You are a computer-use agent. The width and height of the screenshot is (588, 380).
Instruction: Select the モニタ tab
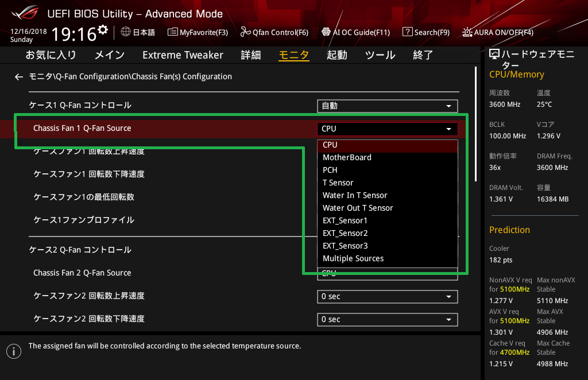point(294,55)
